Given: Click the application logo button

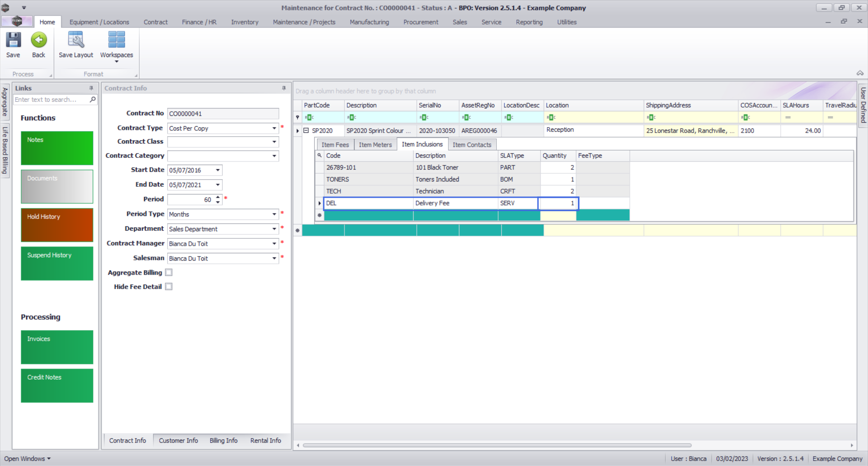Looking at the screenshot, I should click(x=17, y=21).
